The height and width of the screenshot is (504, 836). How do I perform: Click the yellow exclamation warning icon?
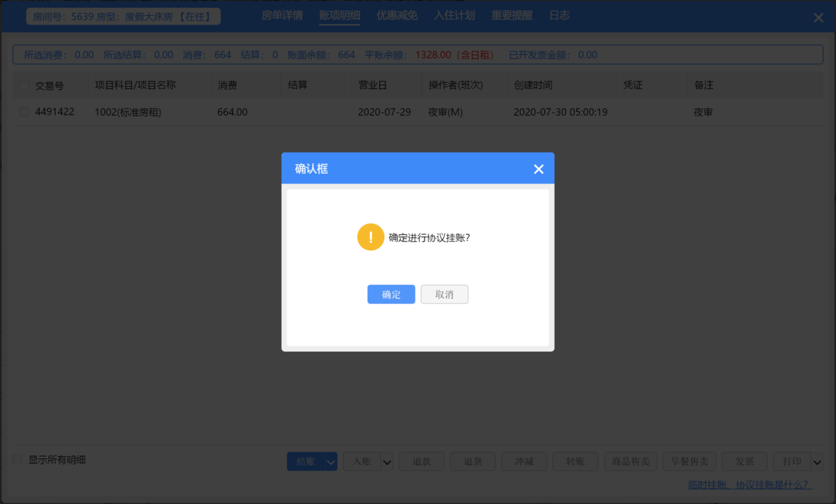pyautogui.click(x=371, y=237)
